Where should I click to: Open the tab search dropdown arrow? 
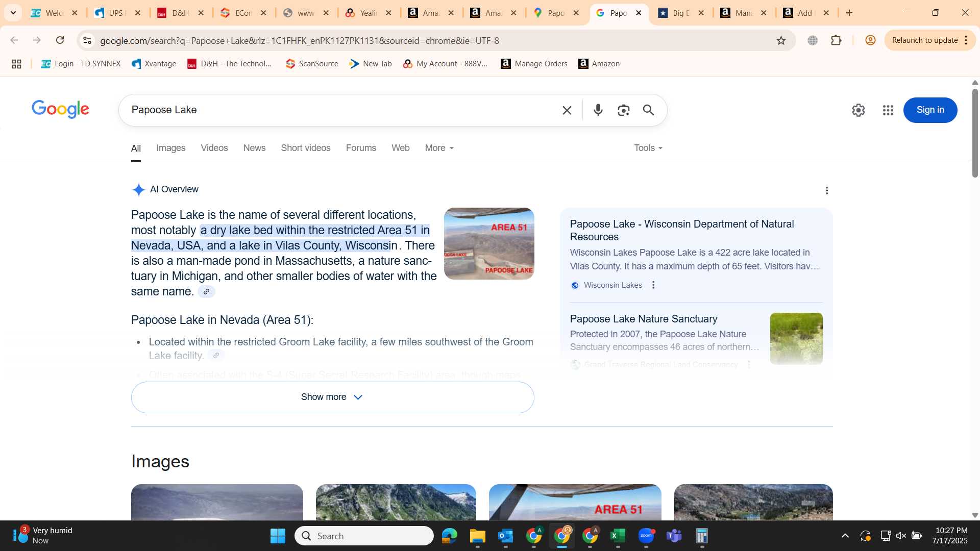[x=13, y=13]
